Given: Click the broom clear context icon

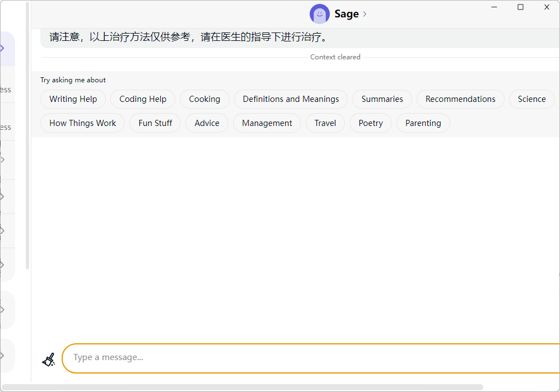Looking at the screenshot, I should pyautogui.click(x=49, y=360).
